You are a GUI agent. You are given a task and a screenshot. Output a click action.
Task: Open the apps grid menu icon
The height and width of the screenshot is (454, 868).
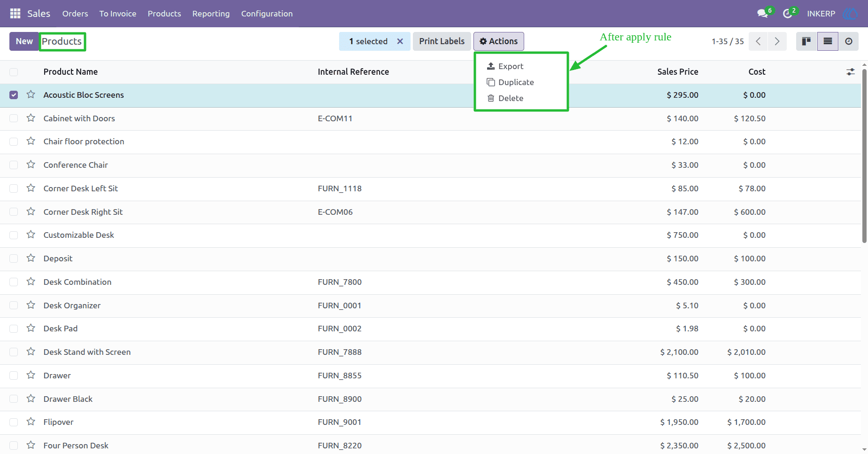pos(15,14)
